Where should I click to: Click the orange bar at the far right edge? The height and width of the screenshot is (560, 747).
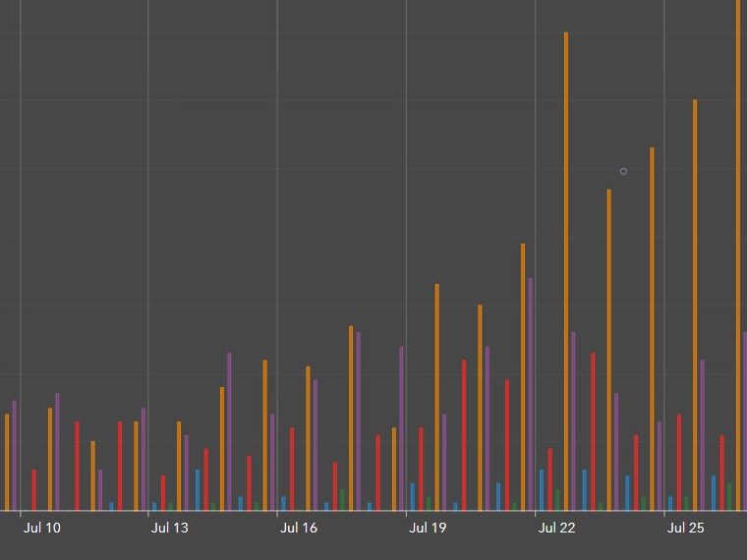click(738, 255)
